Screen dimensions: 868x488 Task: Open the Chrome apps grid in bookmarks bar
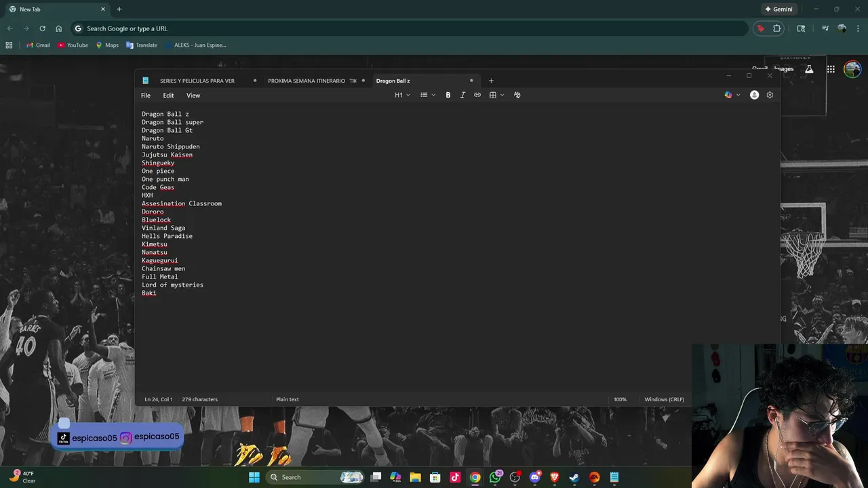pos(9,45)
